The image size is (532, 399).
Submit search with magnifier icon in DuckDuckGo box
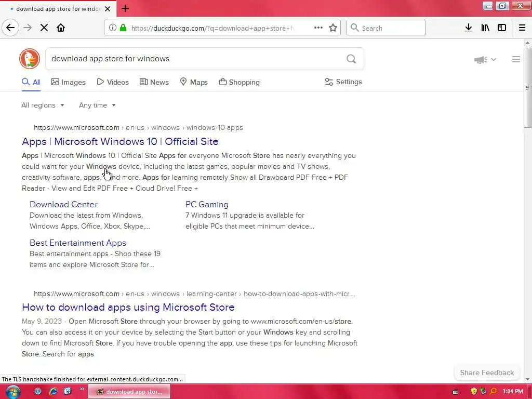351,59
